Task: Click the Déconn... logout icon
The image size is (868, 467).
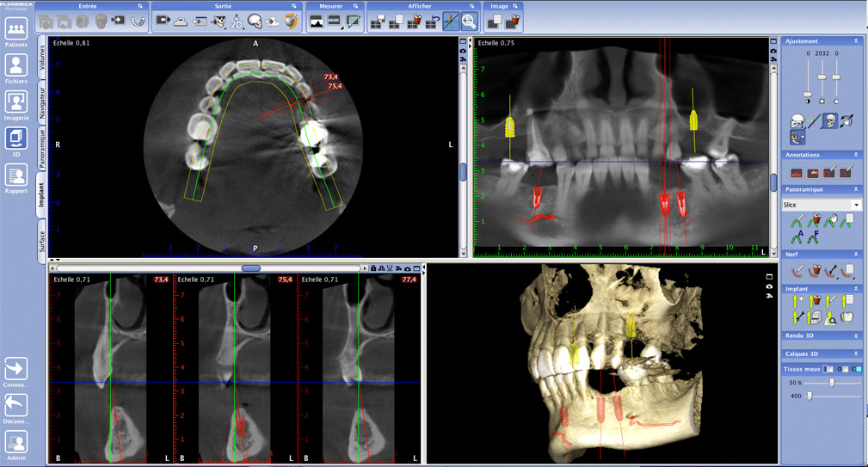Action: (x=16, y=405)
